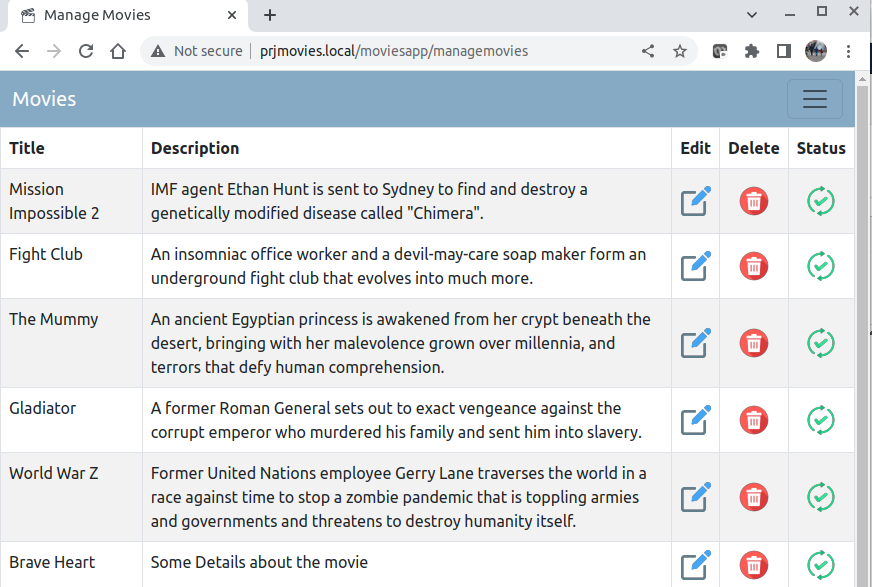Open the tab search dropdown arrow
The width and height of the screenshot is (872, 587).
pos(752,15)
